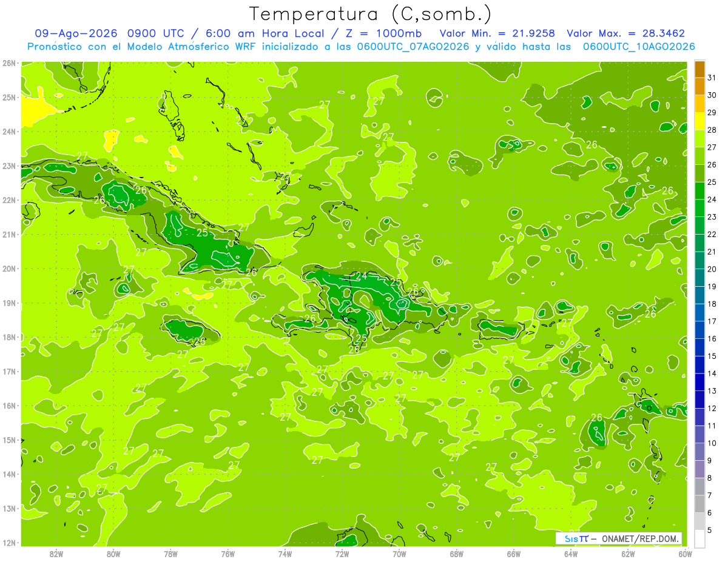Click the latitude label "16N"
Image resolution: width=728 pixels, height=562 pixels.
coord(9,406)
